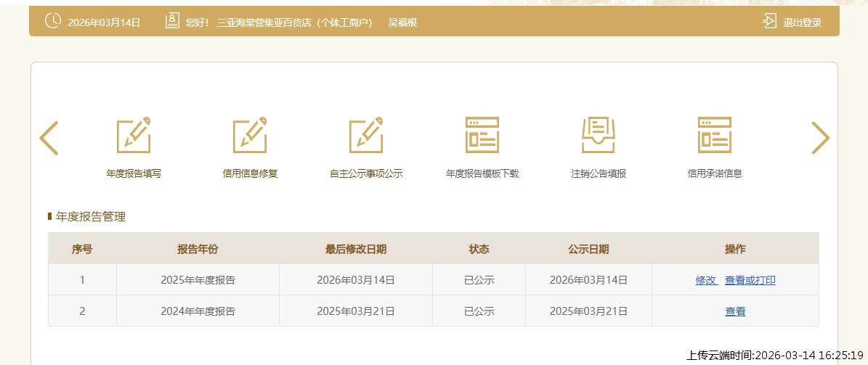View the 2024年年度报告 via 查看 link
Viewport: 868px width, 365px height.
pyautogui.click(x=735, y=311)
